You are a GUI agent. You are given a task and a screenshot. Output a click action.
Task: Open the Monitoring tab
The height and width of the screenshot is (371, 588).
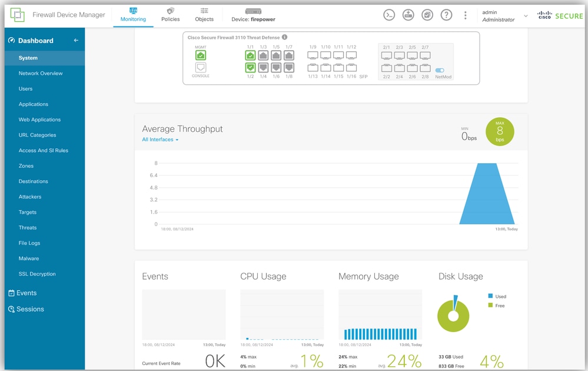pos(133,15)
